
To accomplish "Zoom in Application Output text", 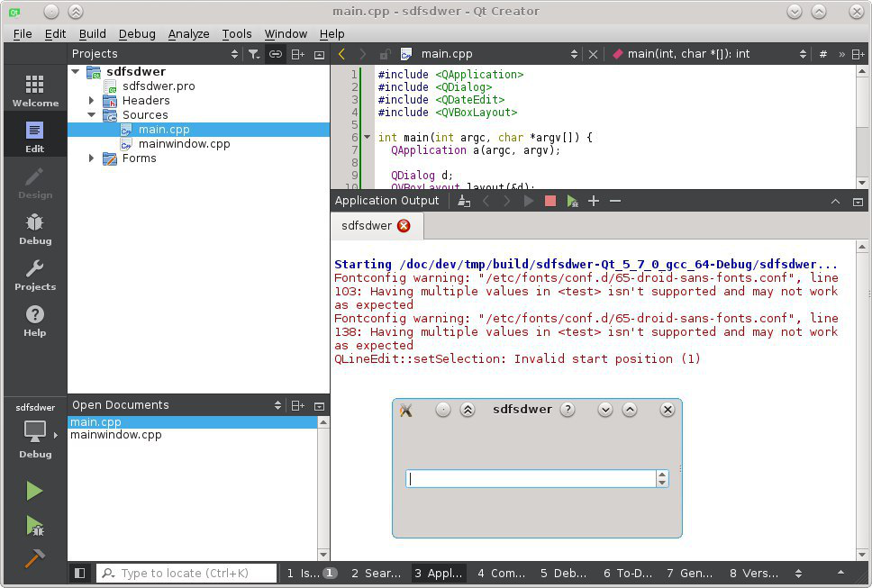I will point(594,201).
